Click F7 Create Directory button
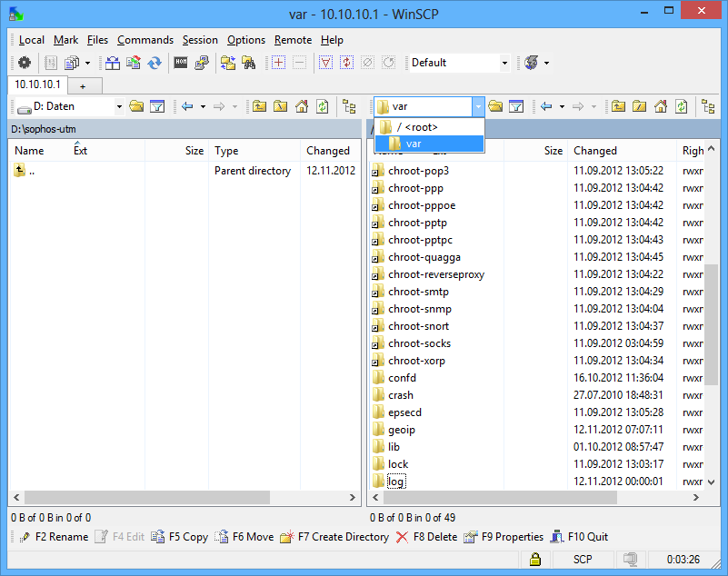728x576 pixels. point(334,537)
